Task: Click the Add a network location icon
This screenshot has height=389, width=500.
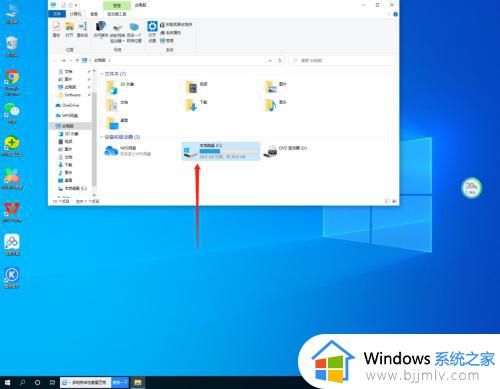Action: click(x=134, y=32)
